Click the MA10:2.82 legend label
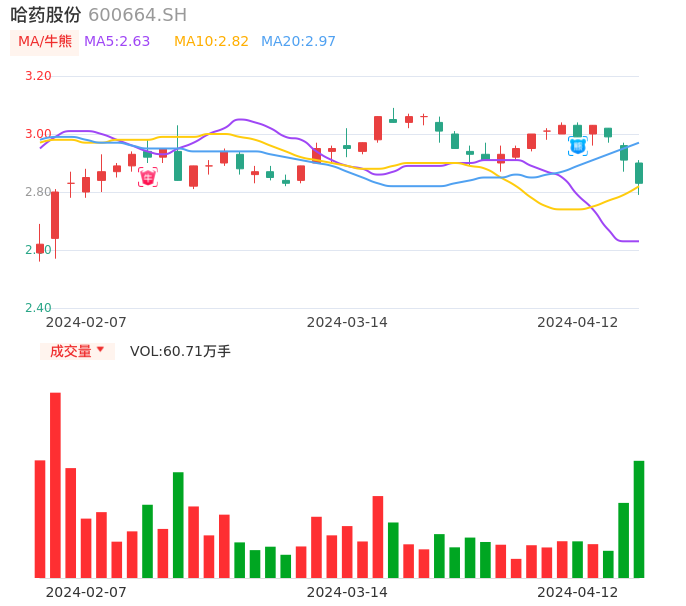The image size is (686, 606). (211, 42)
